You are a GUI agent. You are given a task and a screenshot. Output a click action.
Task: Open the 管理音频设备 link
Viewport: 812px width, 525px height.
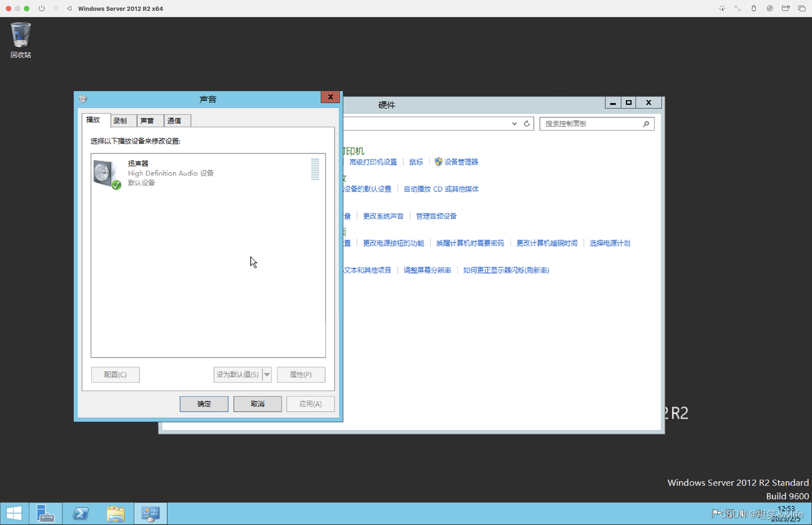tap(436, 216)
